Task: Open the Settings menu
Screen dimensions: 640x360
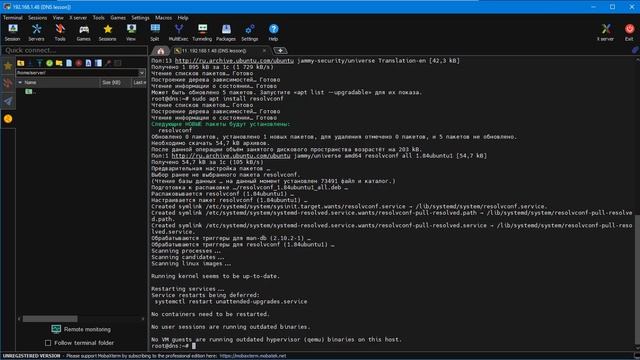Action: [140, 18]
